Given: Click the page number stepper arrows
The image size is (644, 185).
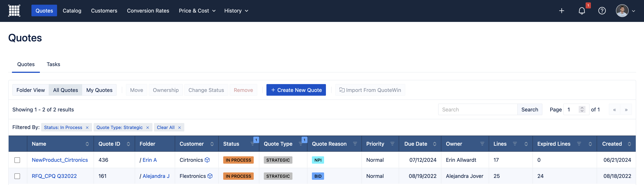Looking at the screenshot, I should [582, 109].
